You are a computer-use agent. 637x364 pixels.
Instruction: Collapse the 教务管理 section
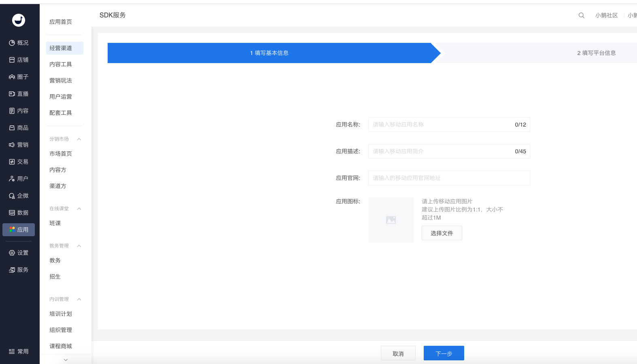79,246
